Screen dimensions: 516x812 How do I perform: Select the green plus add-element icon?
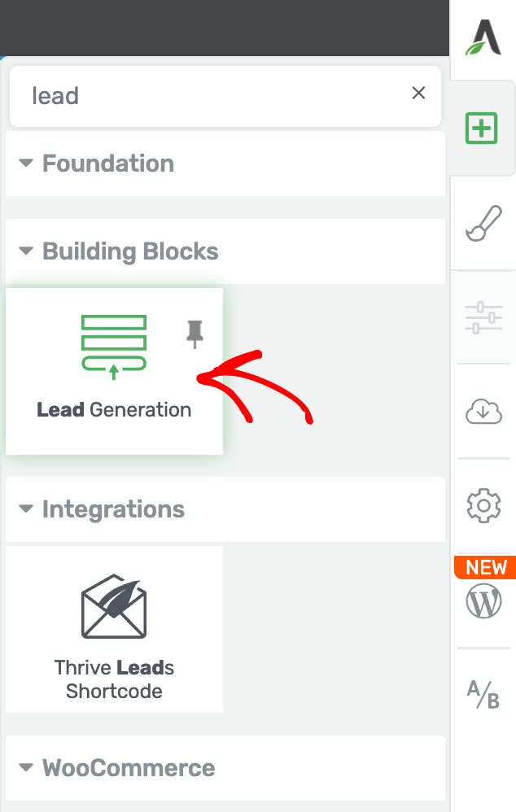[x=481, y=128]
